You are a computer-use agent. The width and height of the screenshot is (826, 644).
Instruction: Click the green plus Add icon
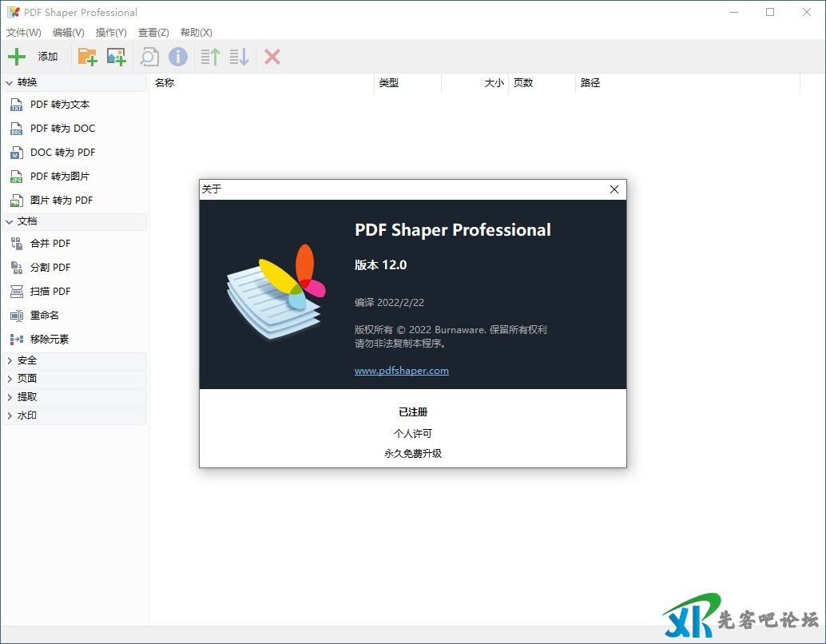17,57
